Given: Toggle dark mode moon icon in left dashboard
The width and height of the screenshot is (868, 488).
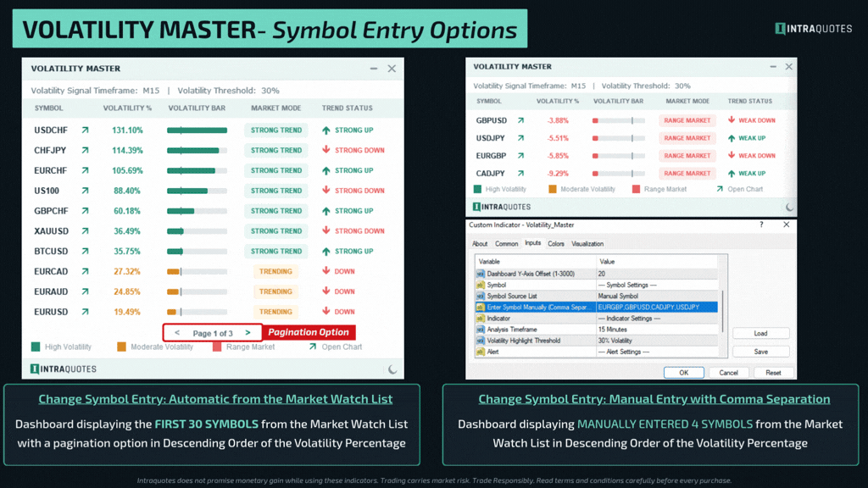Looking at the screenshot, I should (392, 369).
